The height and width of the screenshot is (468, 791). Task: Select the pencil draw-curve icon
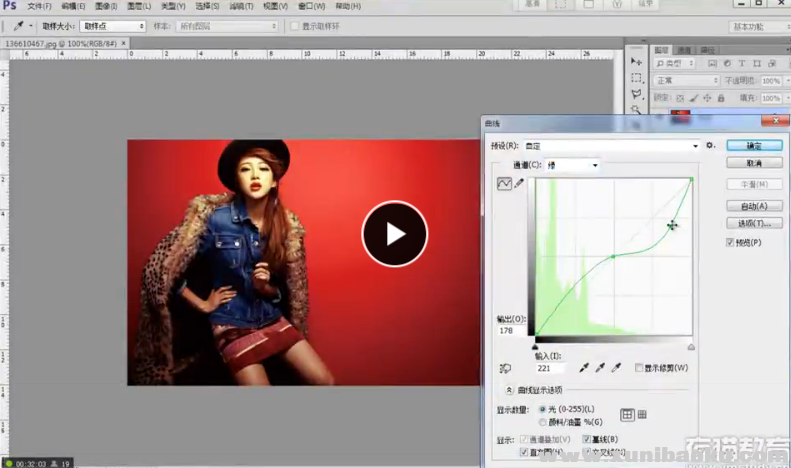(519, 183)
